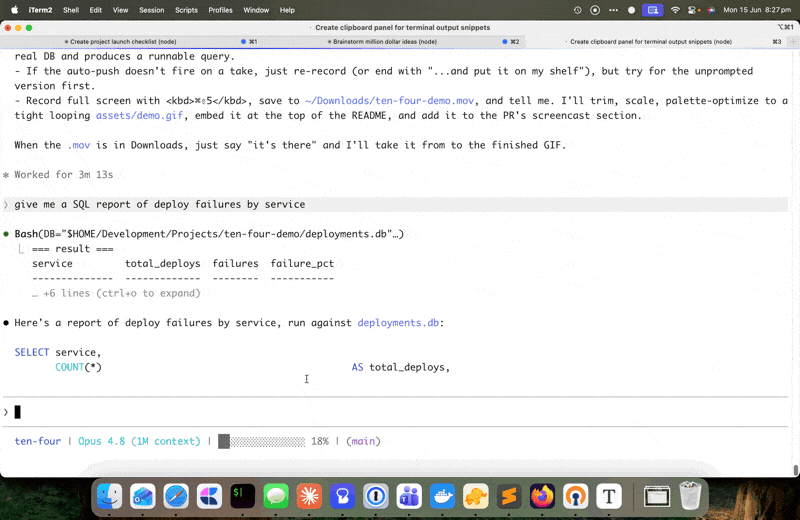Focus the prompt input line
The width and height of the screenshot is (800, 520).
(395, 412)
